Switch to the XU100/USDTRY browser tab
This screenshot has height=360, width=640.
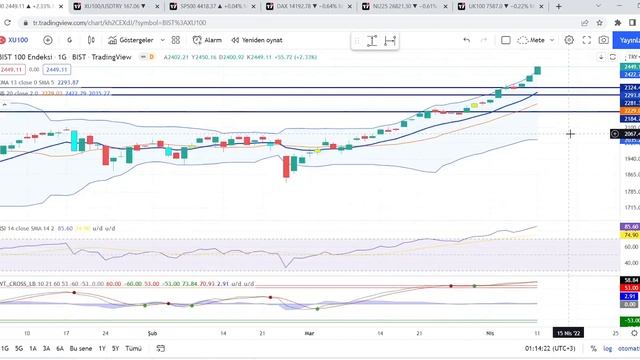tap(116, 7)
